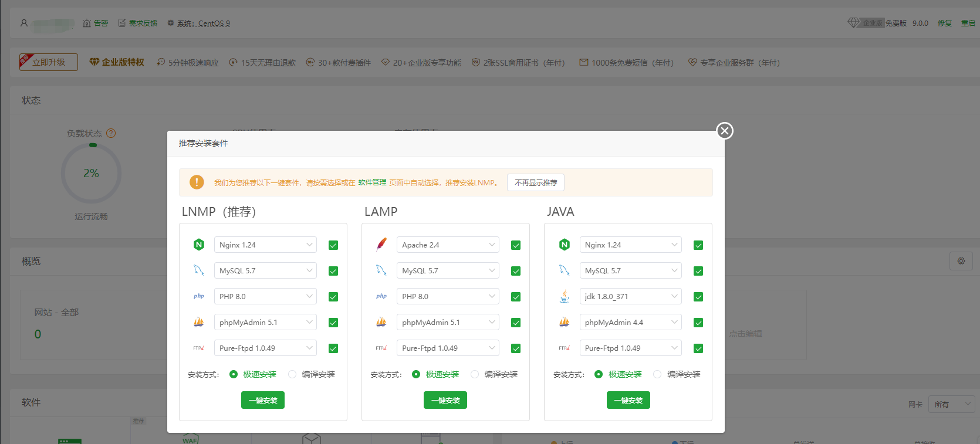This screenshot has width=980, height=444.
Task: Uncheck Apache 2.4 in LAMP
Action: (516, 245)
